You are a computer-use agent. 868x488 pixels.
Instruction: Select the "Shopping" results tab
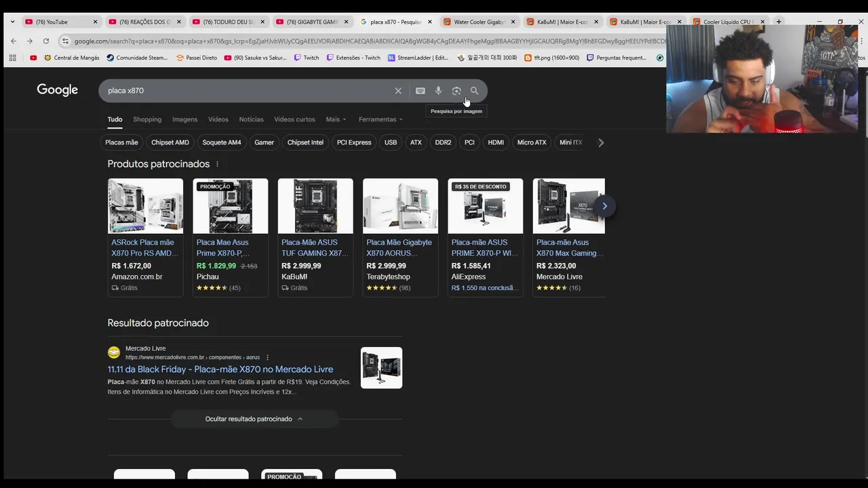[x=147, y=119]
